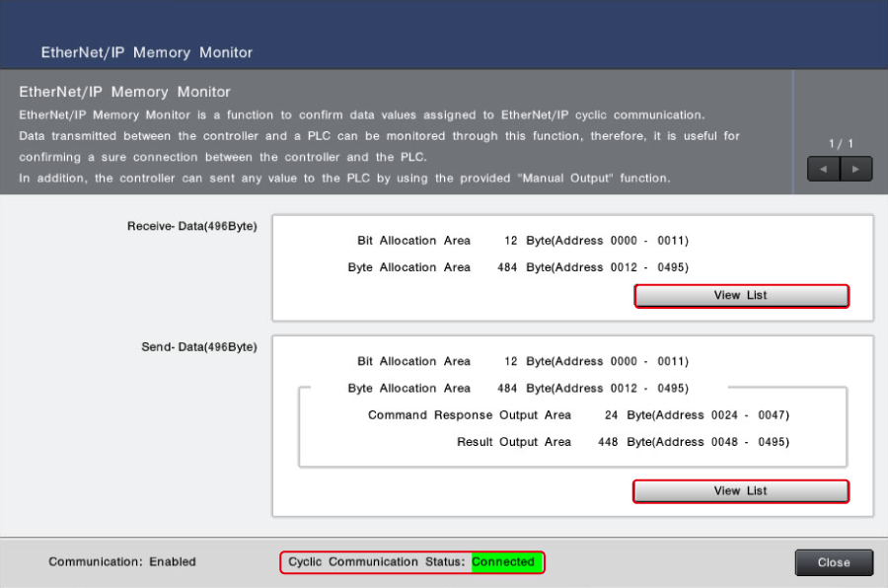Click the Communication: Enabled status text
This screenshot has width=888, height=588.
point(122,562)
